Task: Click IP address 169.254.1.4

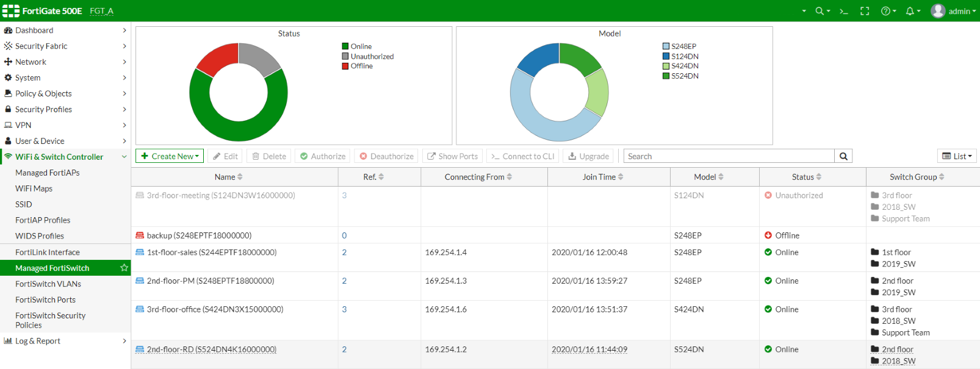Action: point(446,252)
